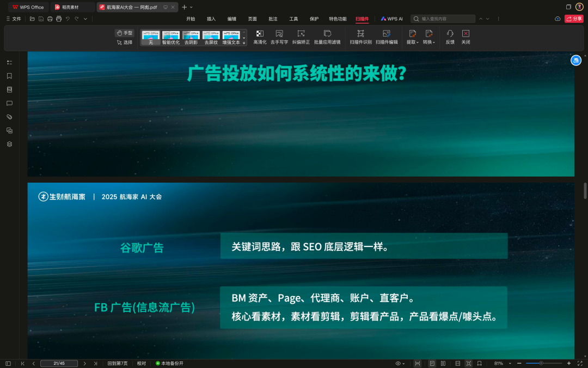Open the bookmark sidebar icon
588x368 pixels.
pos(9,76)
